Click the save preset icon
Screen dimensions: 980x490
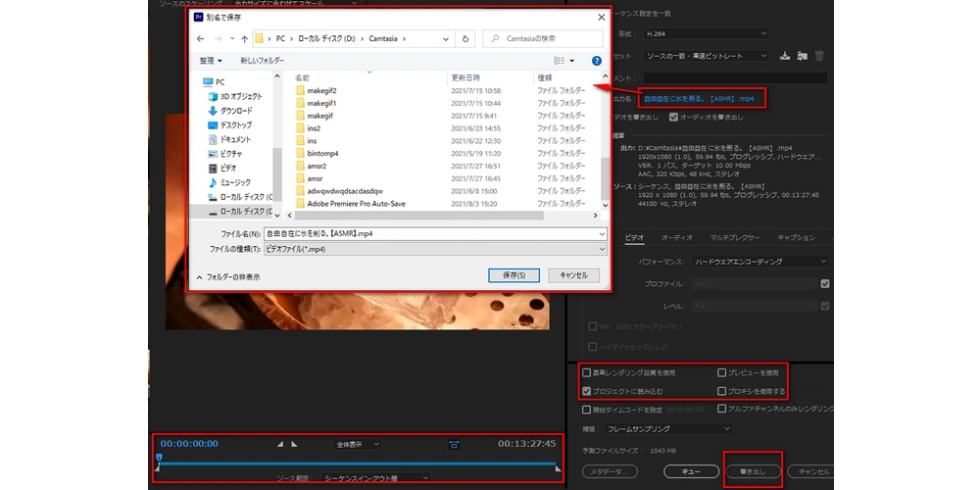pos(784,56)
